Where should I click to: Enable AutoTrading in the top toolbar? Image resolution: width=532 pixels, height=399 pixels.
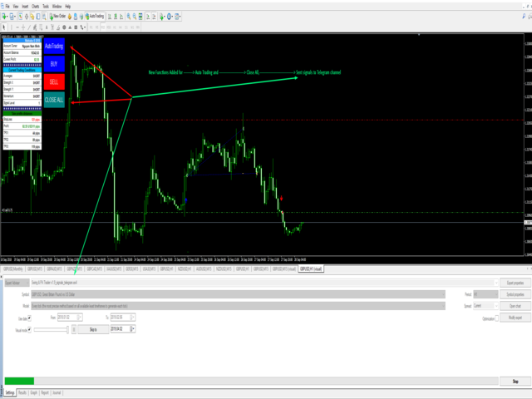coord(95,17)
